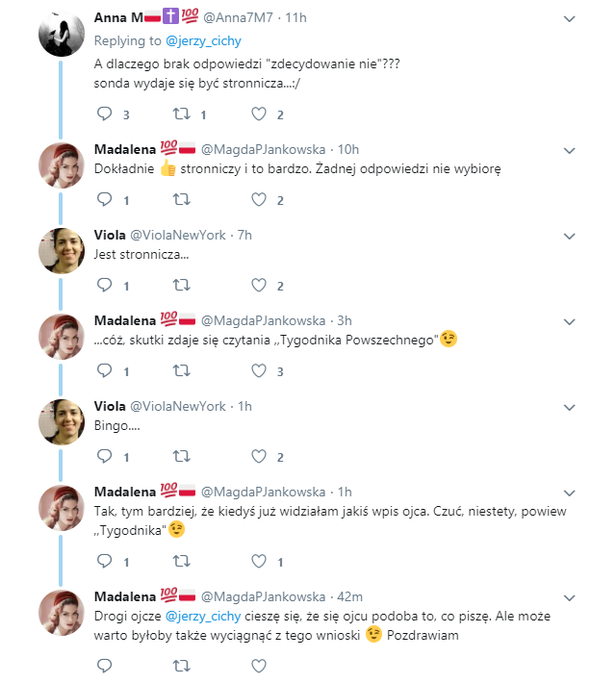Retweet Madalena's 42m "Drogi ojcze" tweet
This screenshot has height=683, width=616.
click(180, 665)
